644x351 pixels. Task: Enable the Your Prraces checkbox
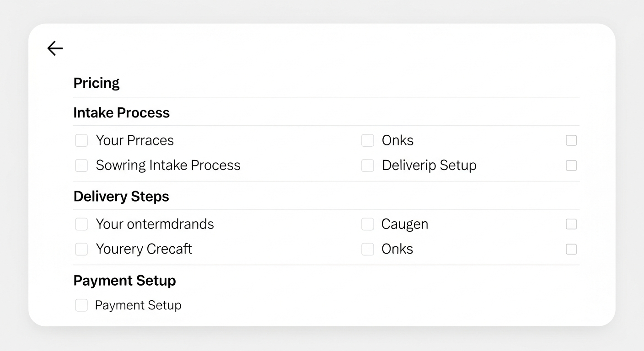[81, 140]
